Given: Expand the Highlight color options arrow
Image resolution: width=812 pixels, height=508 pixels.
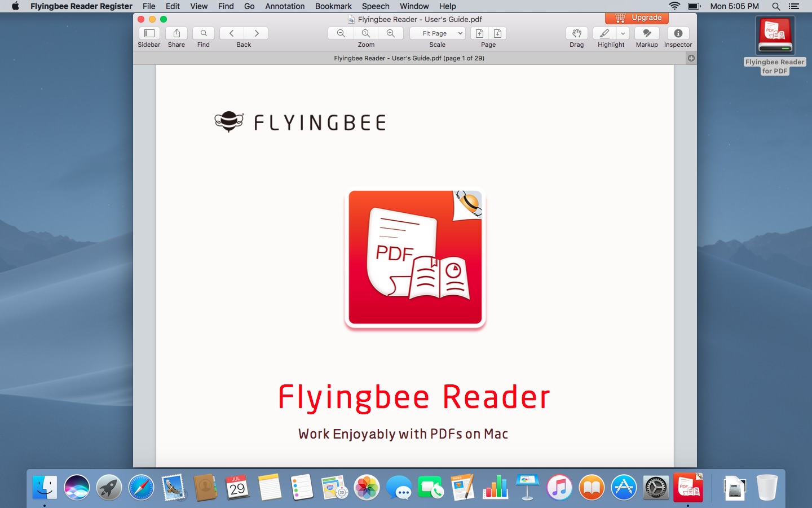Looking at the screenshot, I should click(x=623, y=33).
